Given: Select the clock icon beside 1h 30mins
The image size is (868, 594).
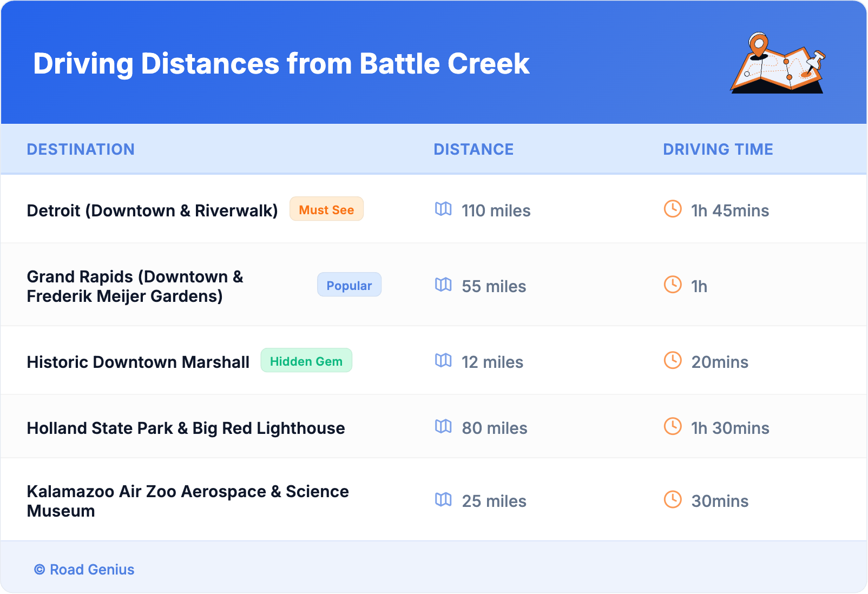Looking at the screenshot, I should click(673, 426).
